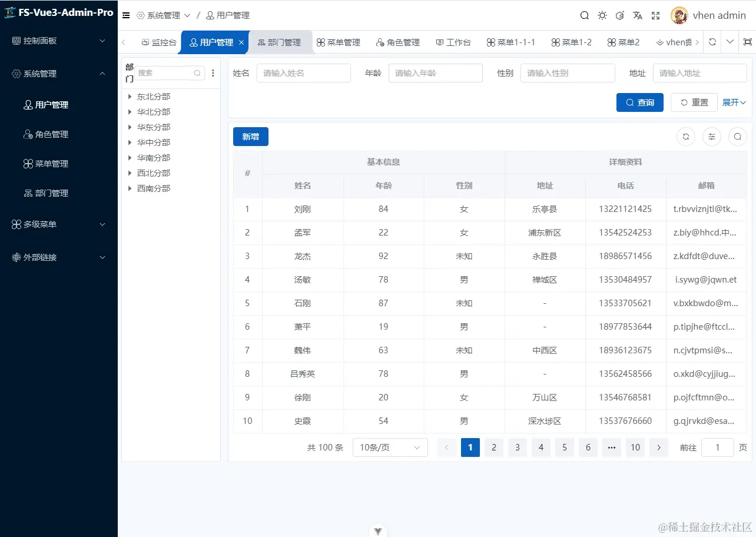Reload the current page from the tab bar
Screen dimensions: 756x537
(712, 42)
